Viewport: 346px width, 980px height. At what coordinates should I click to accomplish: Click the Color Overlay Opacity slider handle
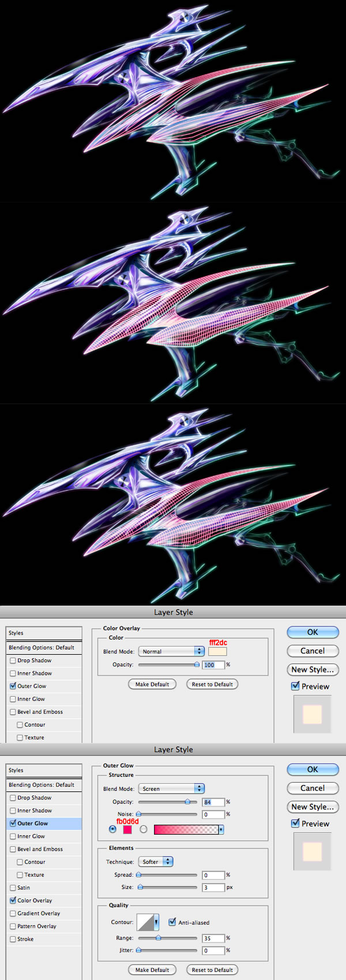[197, 664]
